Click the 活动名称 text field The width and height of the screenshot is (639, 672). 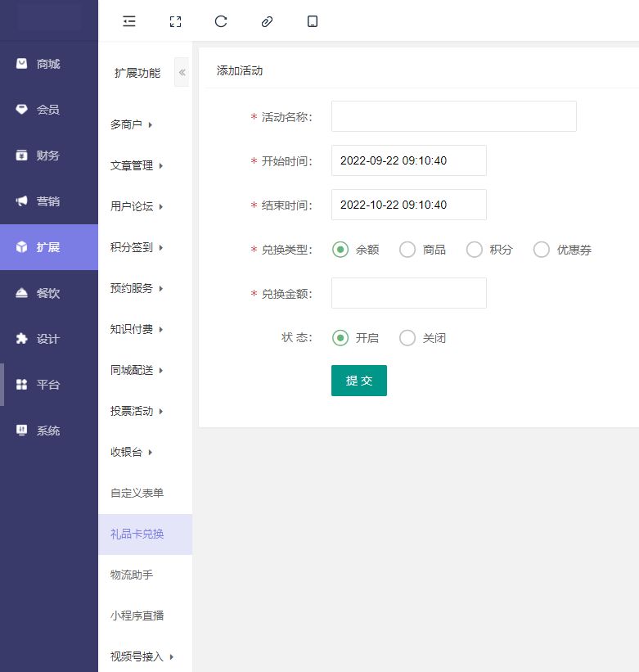pos(453,116)
